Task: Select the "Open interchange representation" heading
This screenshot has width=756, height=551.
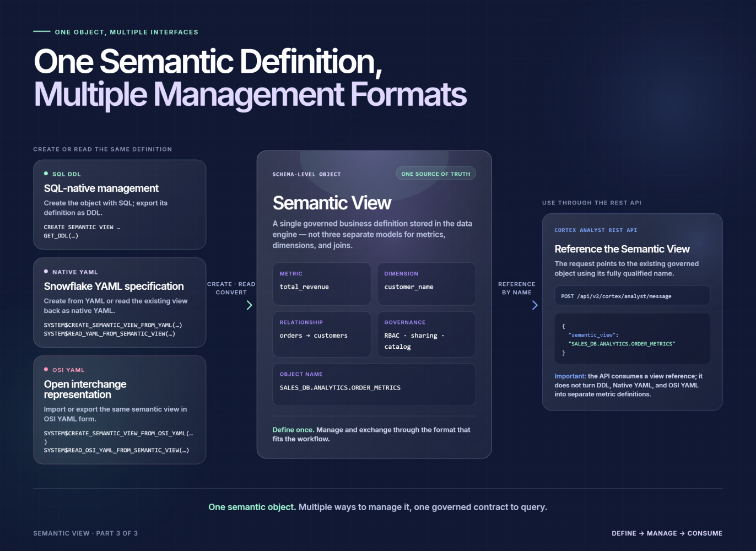Action: [85, 389]
